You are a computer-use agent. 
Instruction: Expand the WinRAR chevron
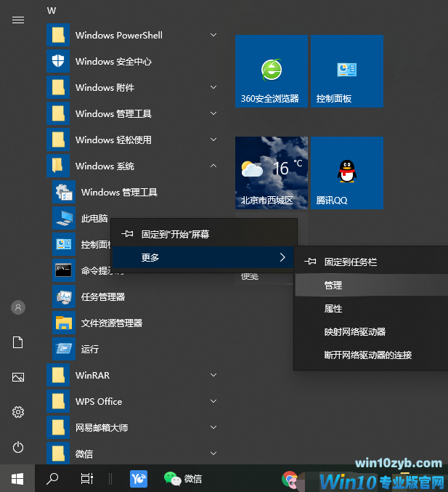pos(213,375)
